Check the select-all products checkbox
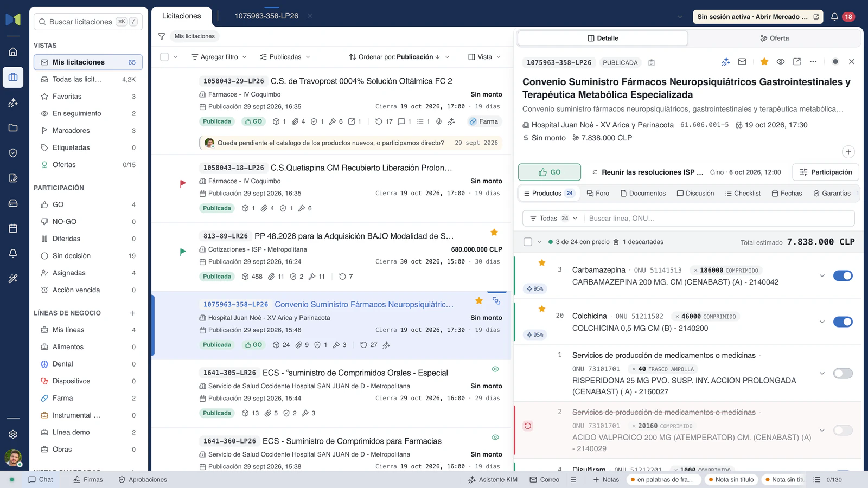Viewport: 868px width, 488px height. pos(528,242)
